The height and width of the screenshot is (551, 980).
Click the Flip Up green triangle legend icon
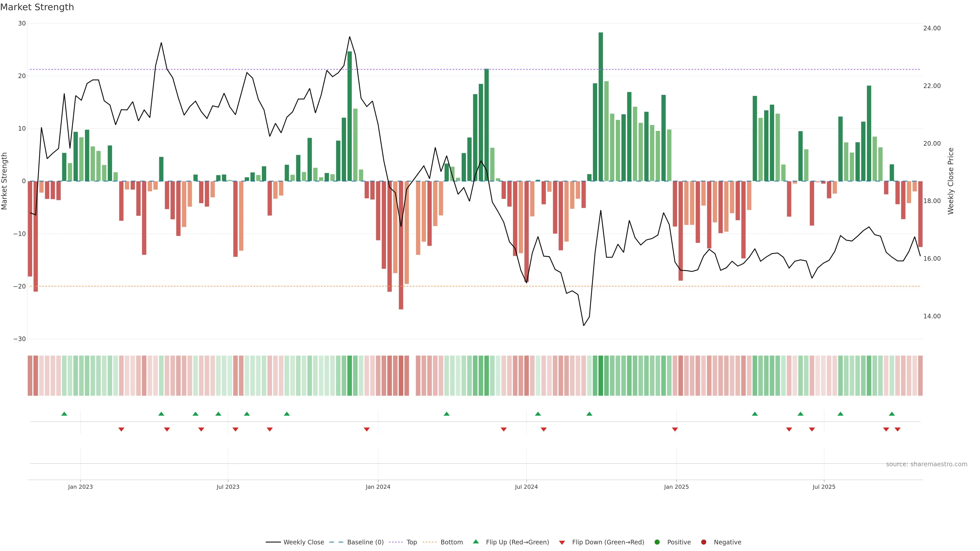click(x=475, y=542)
